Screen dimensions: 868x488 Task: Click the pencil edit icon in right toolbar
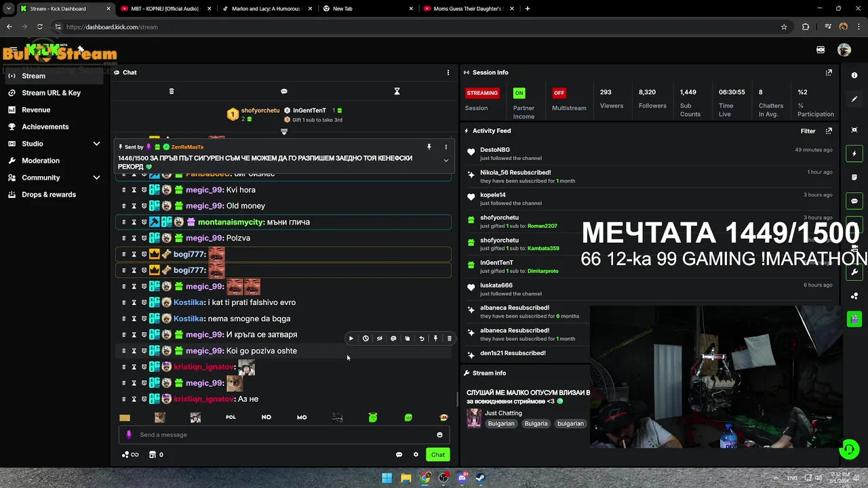tap(854, 99)
